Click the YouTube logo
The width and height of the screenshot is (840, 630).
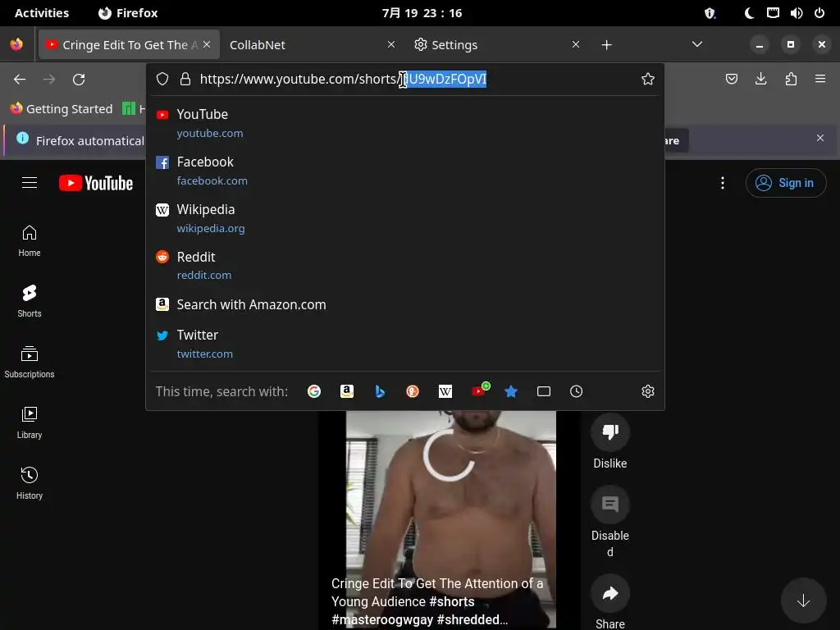96,183
